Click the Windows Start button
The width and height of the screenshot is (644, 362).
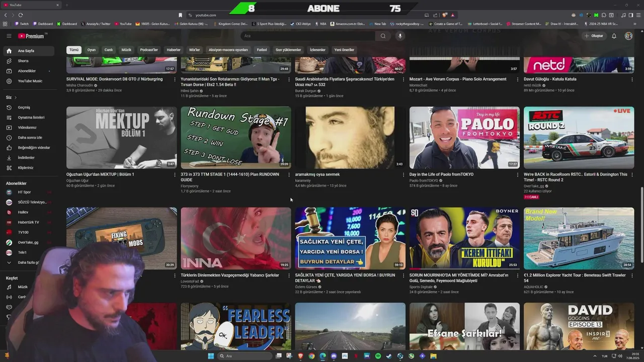click(x=211, y=356)
